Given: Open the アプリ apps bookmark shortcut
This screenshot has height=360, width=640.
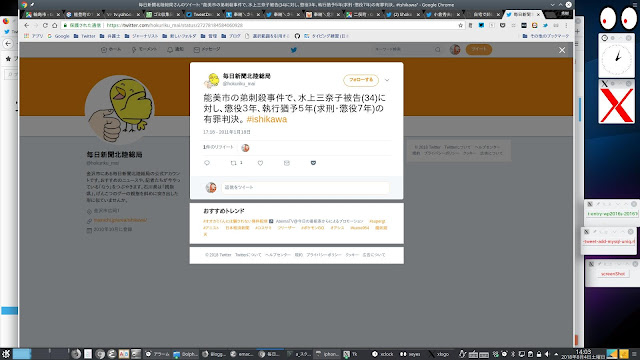Looking at the screenshot, I should click(33, 36).
